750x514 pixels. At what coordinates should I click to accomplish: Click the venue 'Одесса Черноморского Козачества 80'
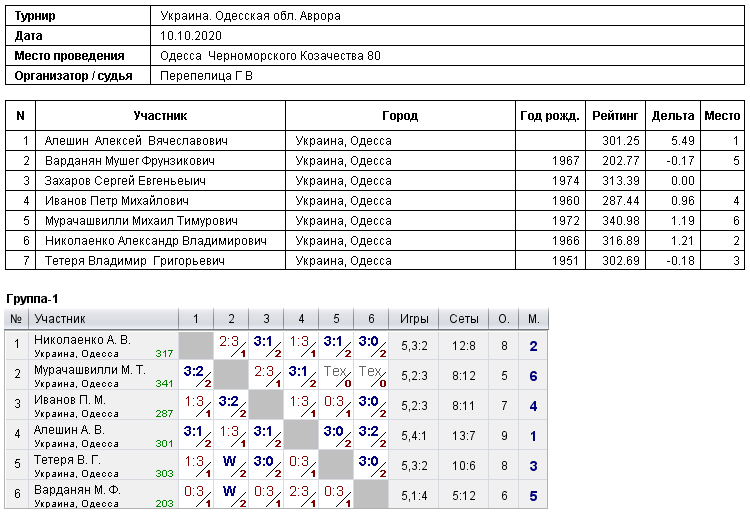(270, 56)
